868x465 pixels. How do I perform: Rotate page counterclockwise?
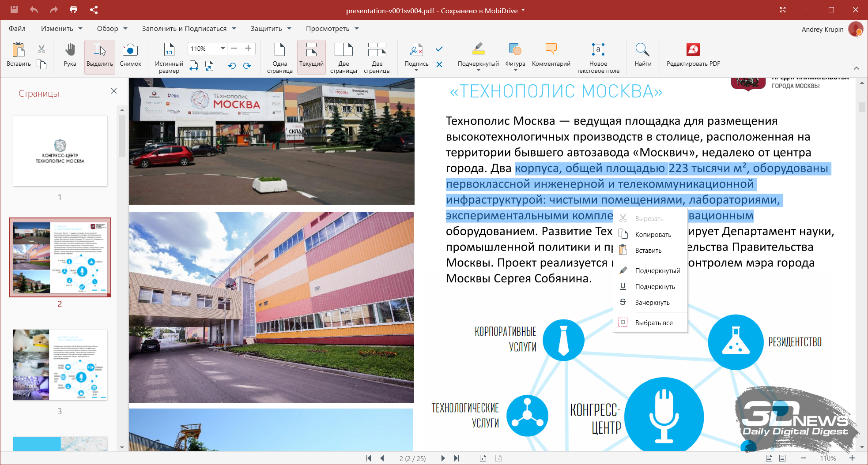pos(232,66)
